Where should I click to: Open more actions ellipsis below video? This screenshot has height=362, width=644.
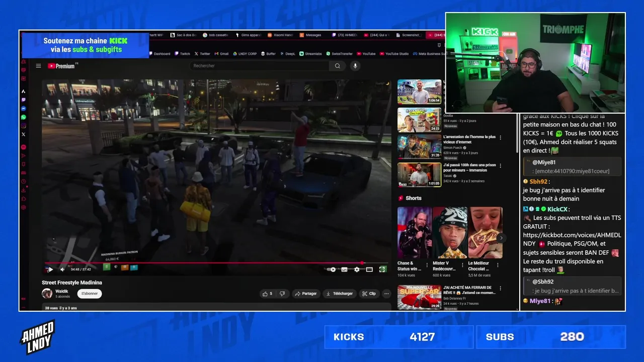(x=386, y=294)
